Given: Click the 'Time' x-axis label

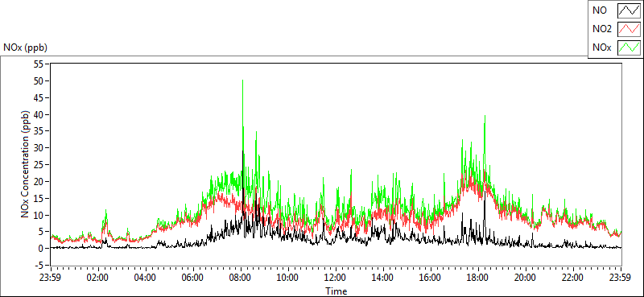Looking at the screenshot, I should tap(336, 291).
